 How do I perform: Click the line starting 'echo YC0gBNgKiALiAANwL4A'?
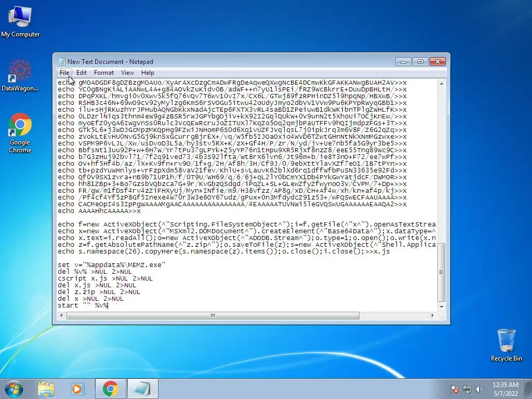[x=232, y=89]
